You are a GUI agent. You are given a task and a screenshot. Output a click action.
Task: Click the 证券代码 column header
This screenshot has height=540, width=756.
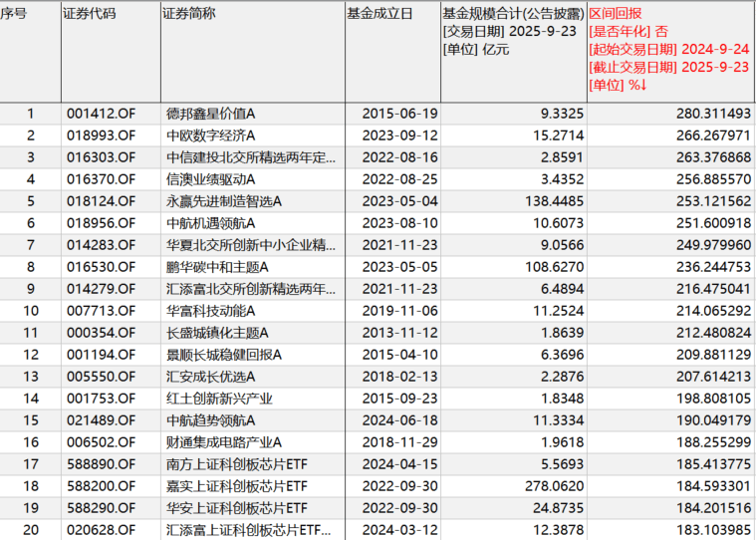point(89,14)
